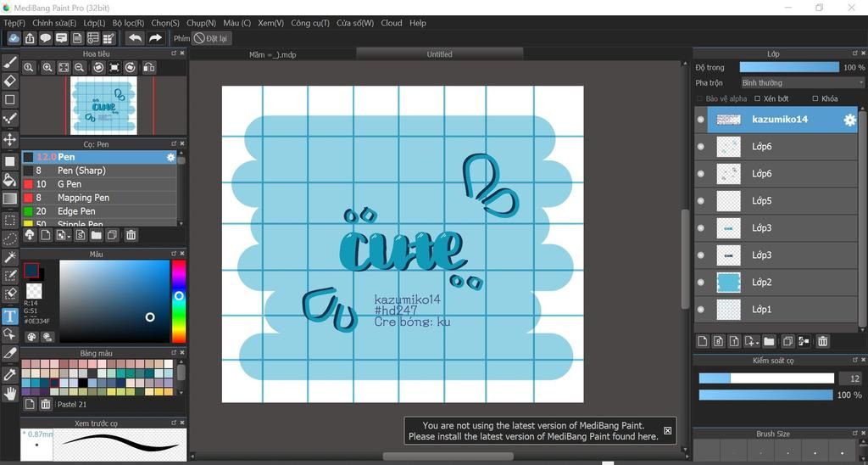Duplicate layer icon in layer panel
The image size is (868, 465).
click(787, 341)
